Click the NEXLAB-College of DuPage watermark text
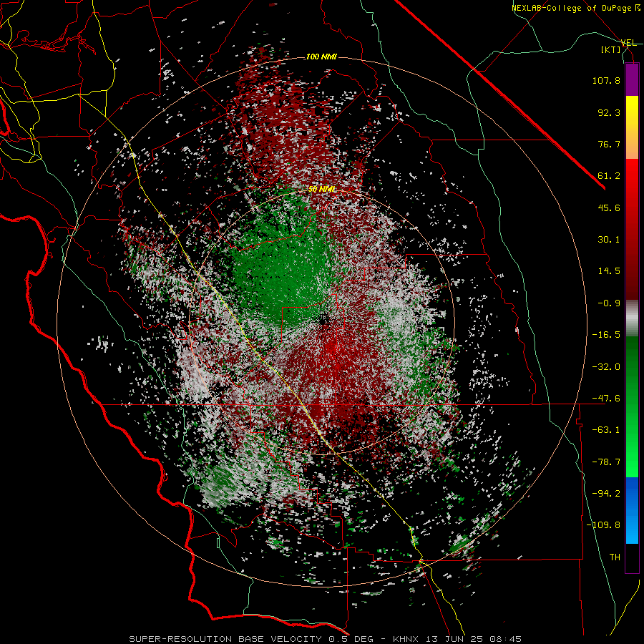The image size is (644, 644). (x=575, y=8)
